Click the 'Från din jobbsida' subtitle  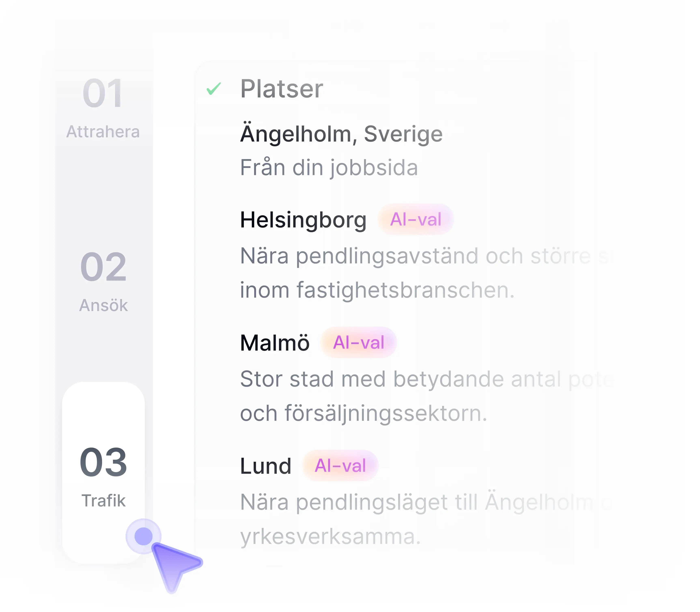329,168
